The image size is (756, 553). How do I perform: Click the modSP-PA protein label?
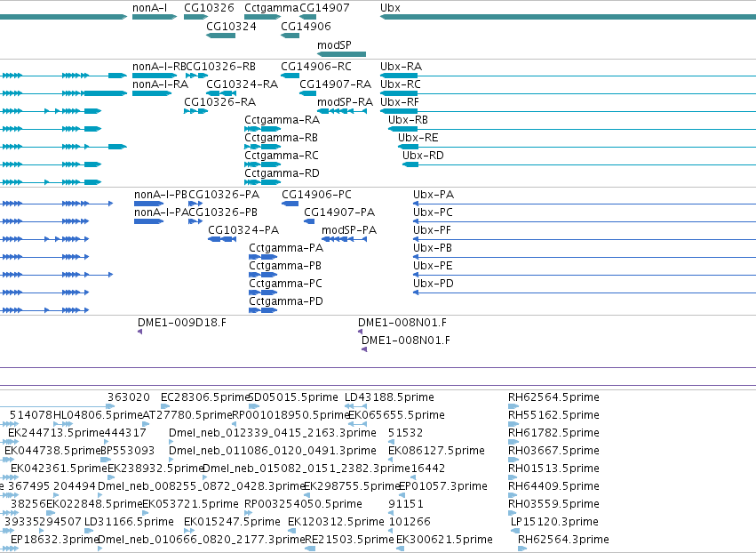(x=349, y=230)
